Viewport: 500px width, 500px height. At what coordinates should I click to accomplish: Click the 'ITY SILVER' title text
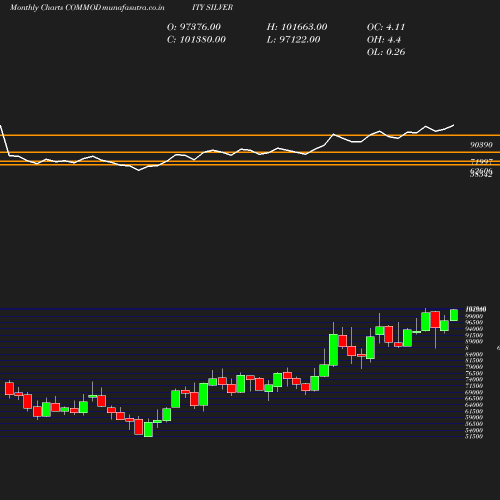212,7
